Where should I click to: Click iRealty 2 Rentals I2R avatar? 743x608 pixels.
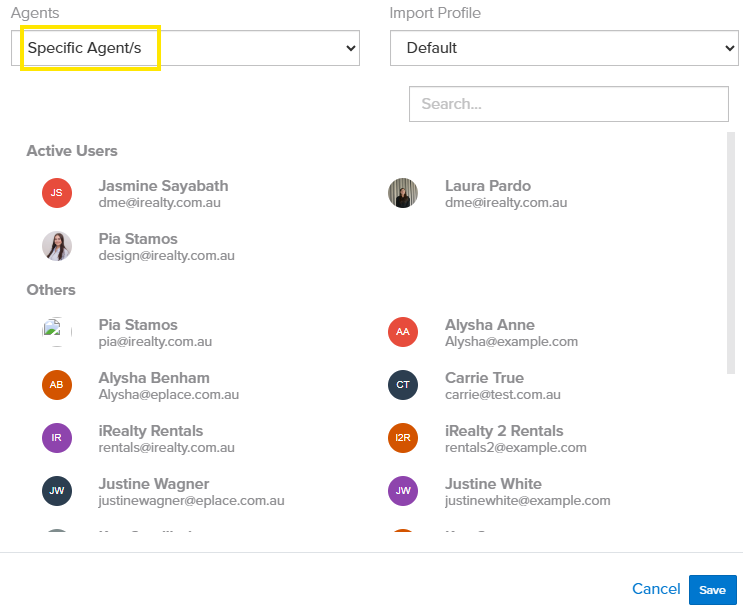[403, 438]
